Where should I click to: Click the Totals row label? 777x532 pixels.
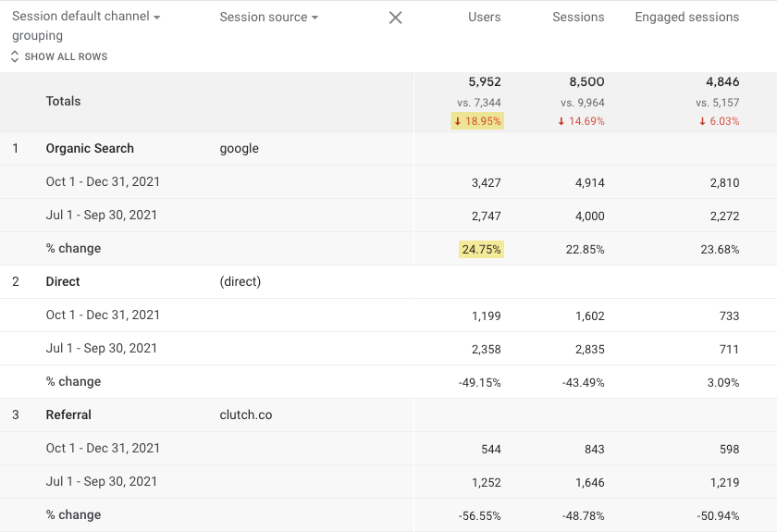(63, 101)
